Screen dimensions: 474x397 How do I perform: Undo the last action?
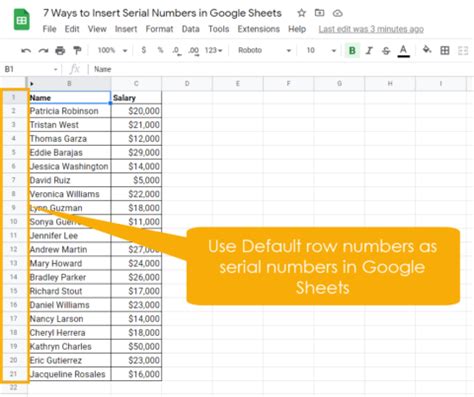coord(26,51)
